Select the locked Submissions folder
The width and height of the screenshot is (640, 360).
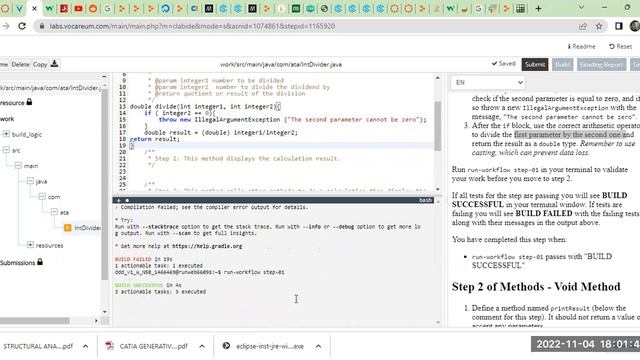coord(21,262)
